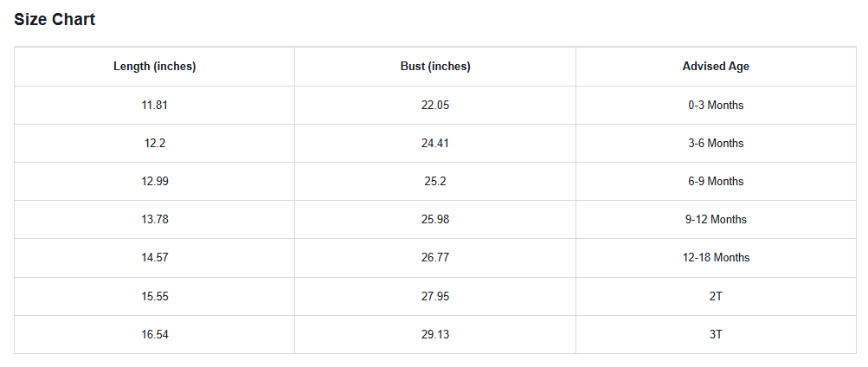The width and height of the screenshot is (868, 367).
Task: Click the 25.98 bust cell
Action: click(435, 220)
